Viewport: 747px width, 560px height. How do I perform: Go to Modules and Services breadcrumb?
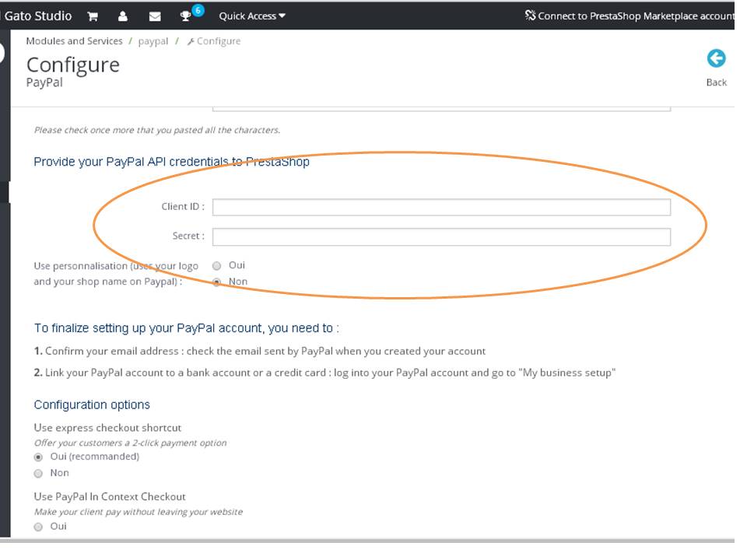tap(75, 41)
